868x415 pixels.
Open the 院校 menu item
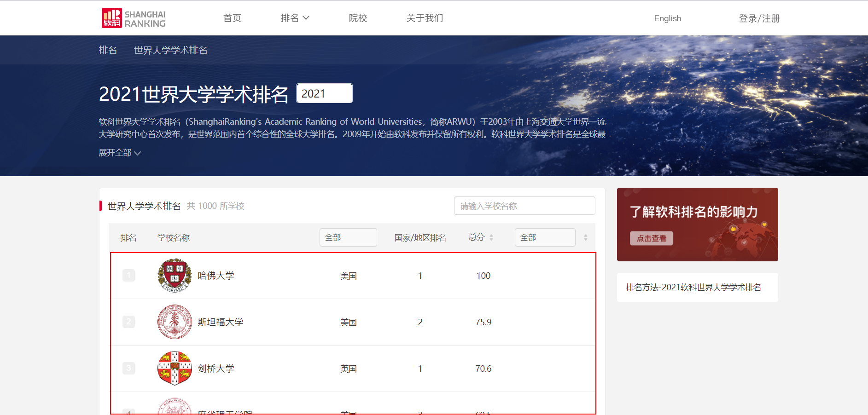[358, 18]
